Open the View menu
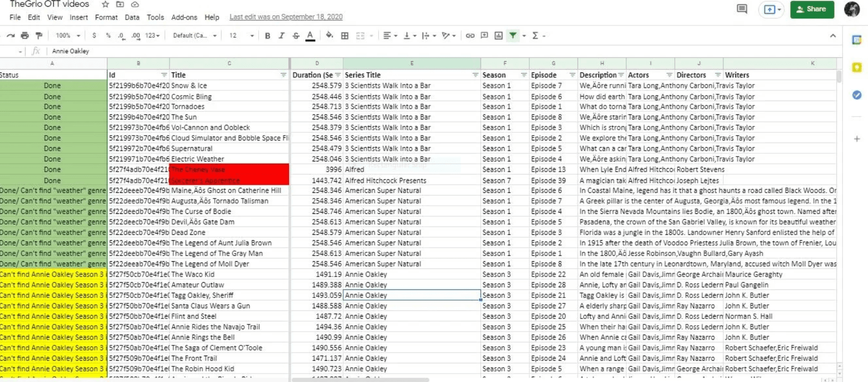868x382 pixels. click(x=55, y=17)
